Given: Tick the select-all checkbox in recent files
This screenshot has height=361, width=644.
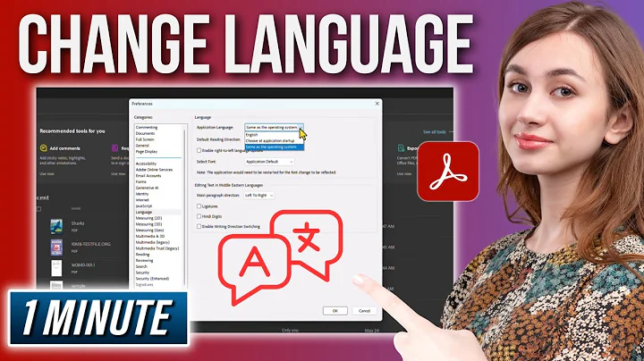Looking at the screenshot, I should pos(39,209).
